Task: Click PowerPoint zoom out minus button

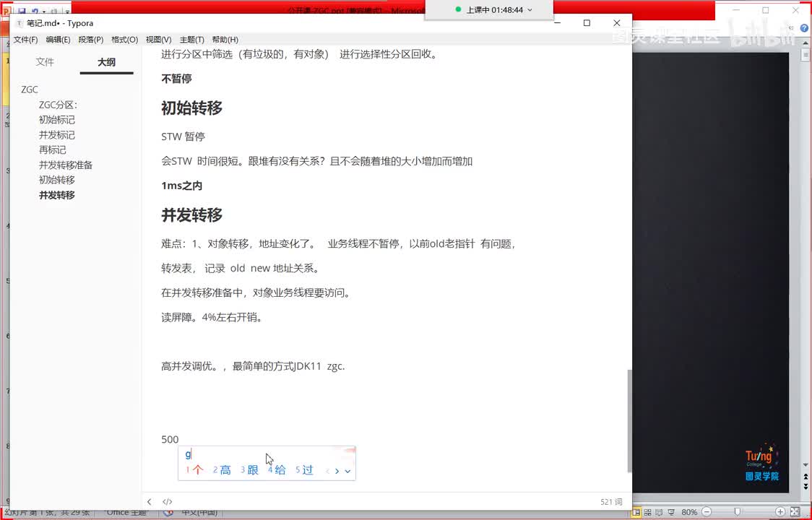Action: (x=707, y=512)
